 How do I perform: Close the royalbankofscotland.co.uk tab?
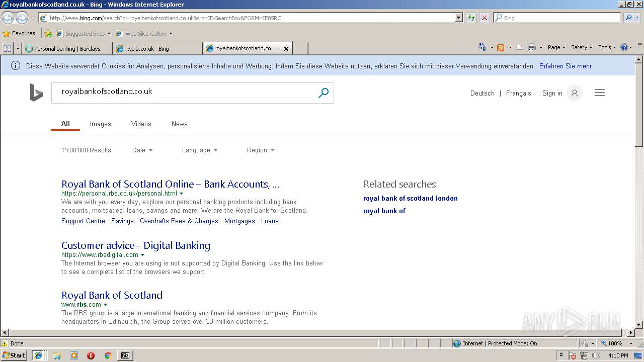(286, 49)
